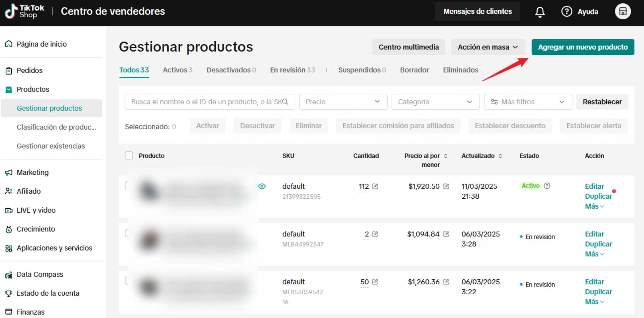Screen dimensions: 644x318
Task: Click the Afiliado people icon
Action: coord(9,191)
